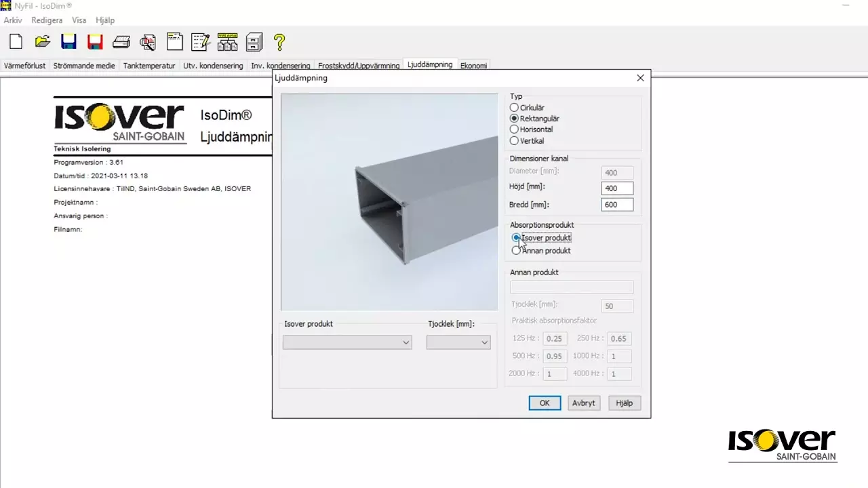Click the filing cabinet icon
Screen dimensions: 868x488
click(x=254, y=41)
